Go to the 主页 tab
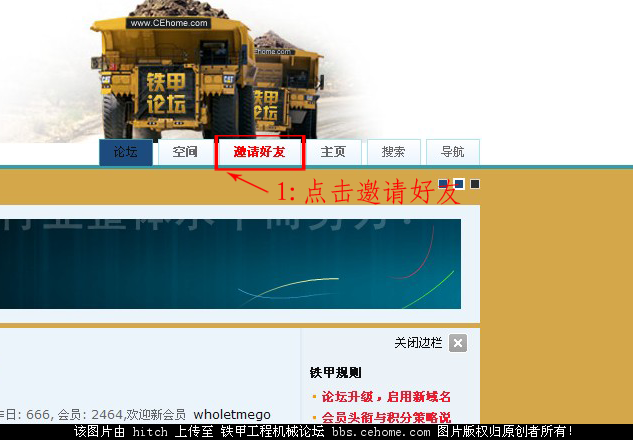The width and height of the screenshot is (633, 440). point(333,152)
